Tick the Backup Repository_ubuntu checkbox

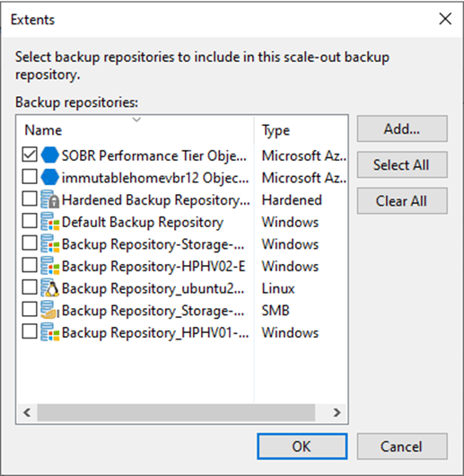click(30, 287)
